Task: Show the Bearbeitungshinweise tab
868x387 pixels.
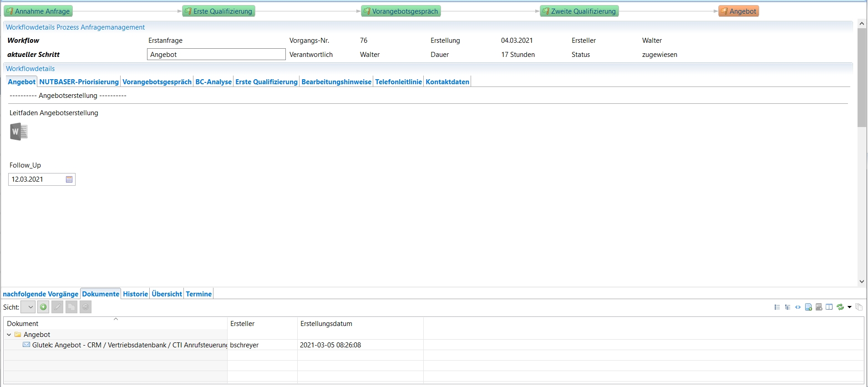Action: point(336,82)
